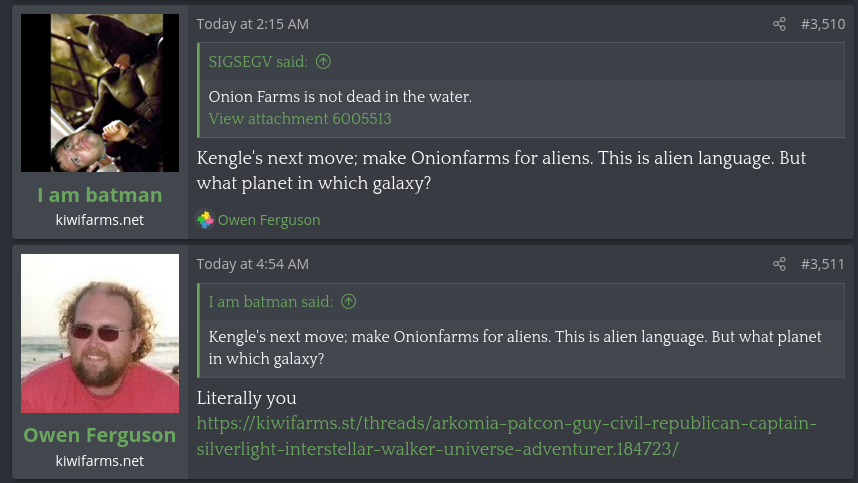The height and width of the screenshot is (483, 858).
Task: Expand the quoted "Kengle's next move" block in post #3,511
Action: pos(515,347)
